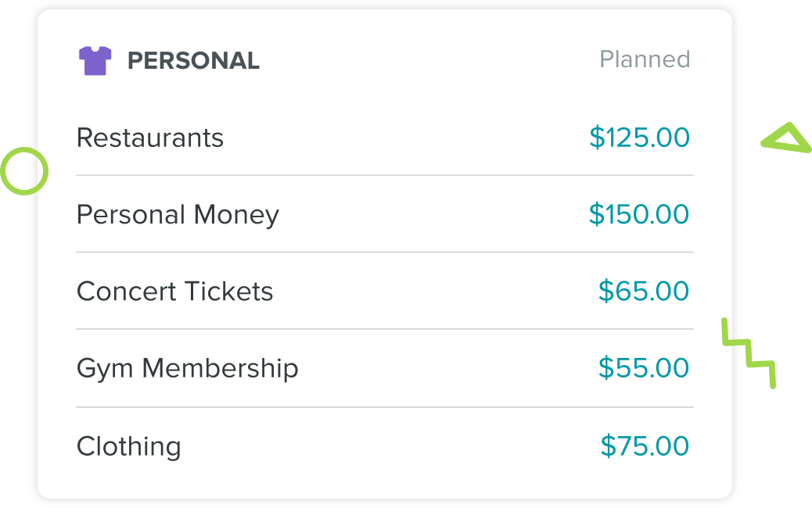Click the divider below Restaurants row

385,175
